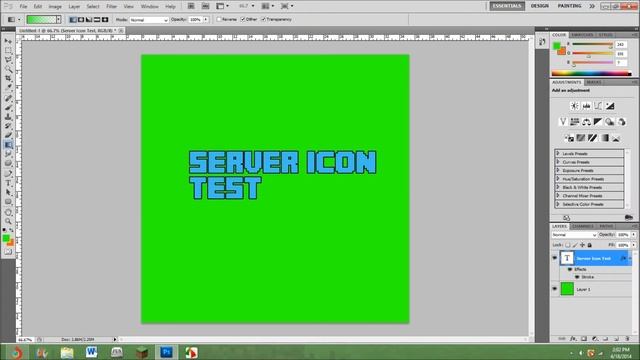Switch to the Painting workspace
The width and height of the screenshot is (640, 360).
tap(569, 6)
